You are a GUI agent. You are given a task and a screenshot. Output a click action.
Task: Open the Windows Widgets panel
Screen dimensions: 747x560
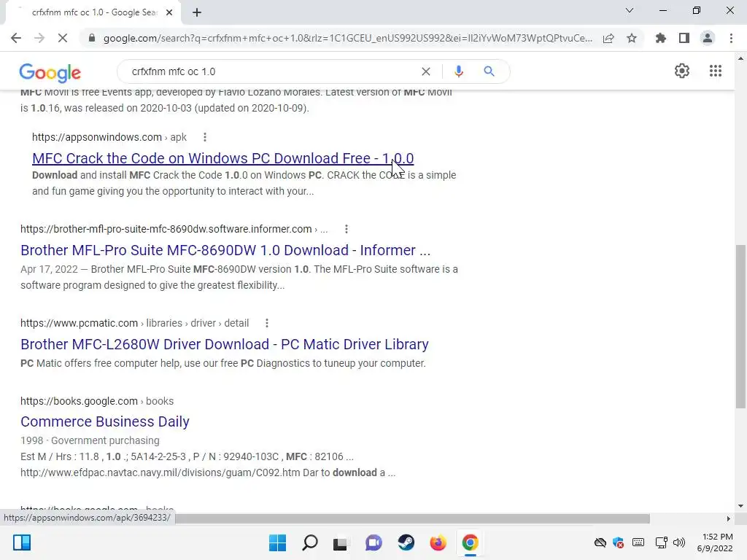point(22,542)
